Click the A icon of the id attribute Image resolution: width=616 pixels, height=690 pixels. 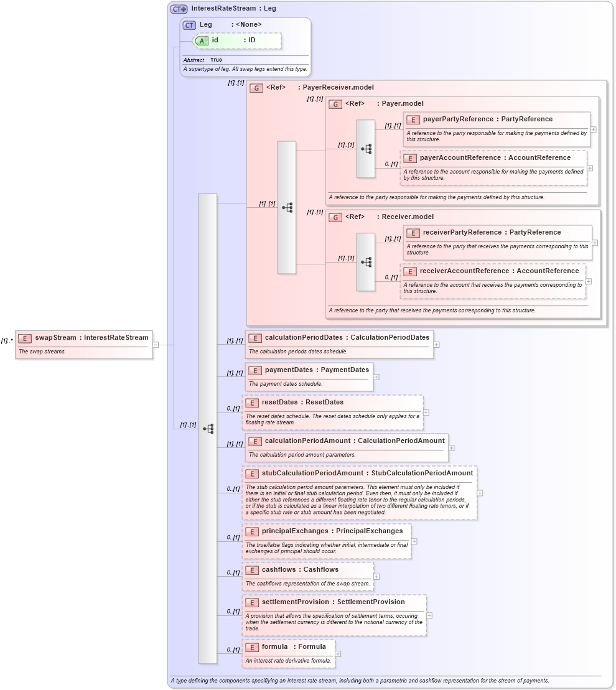point(202,39)
